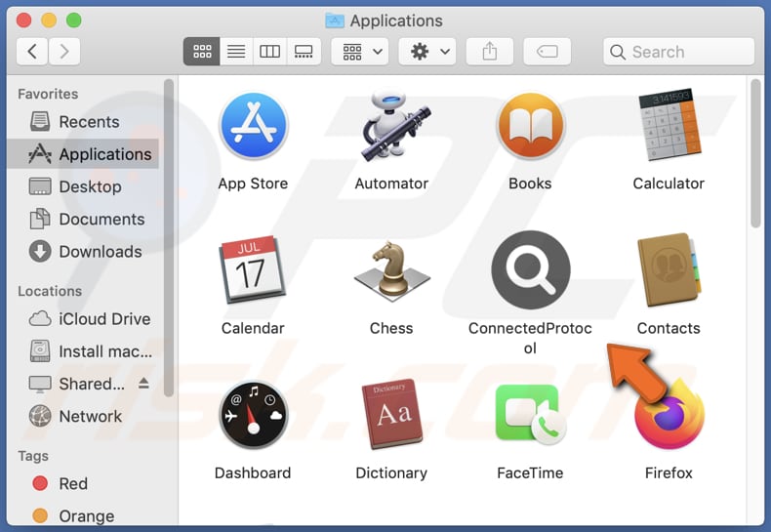Click the "Favorites" sidebar heading
This screenshot has height=532, width=771.
(x=48, y=94)
